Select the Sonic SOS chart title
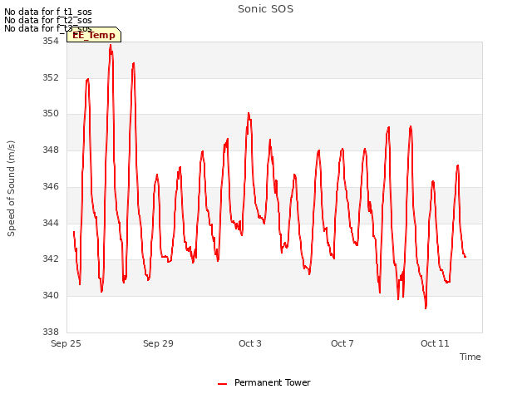The image size is (532, 399). (x=265, y=9)
